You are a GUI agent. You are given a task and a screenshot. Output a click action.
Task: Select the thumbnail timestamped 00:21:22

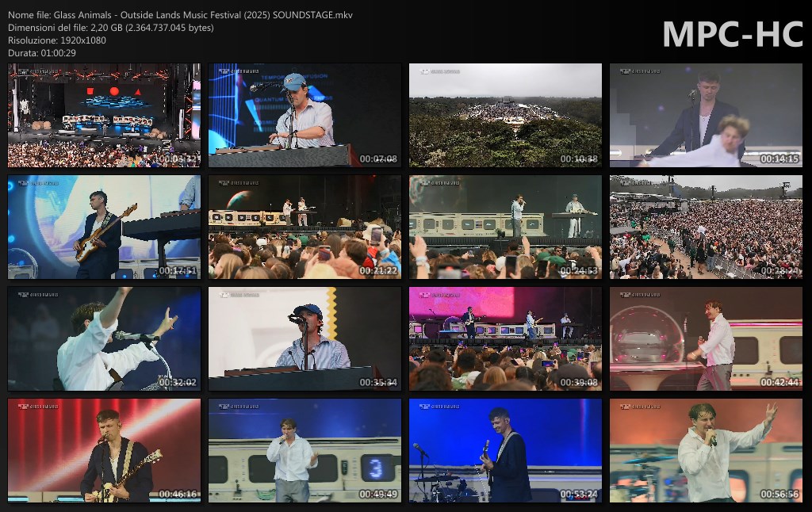(304, 227)
